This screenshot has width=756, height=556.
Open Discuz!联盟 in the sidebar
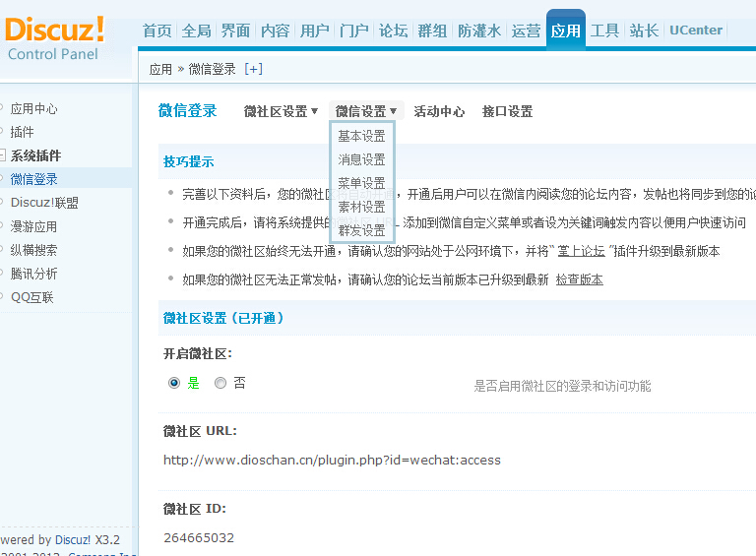(x=44, y=203)
